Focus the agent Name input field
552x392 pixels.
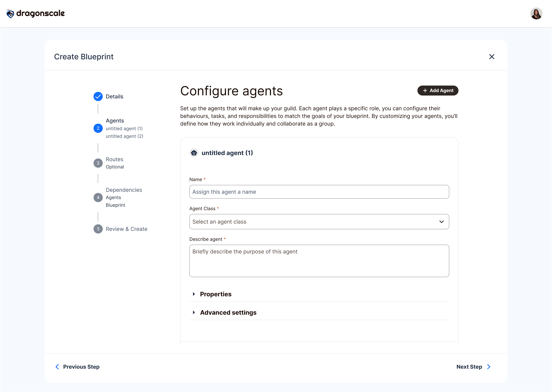pos(319,192)
